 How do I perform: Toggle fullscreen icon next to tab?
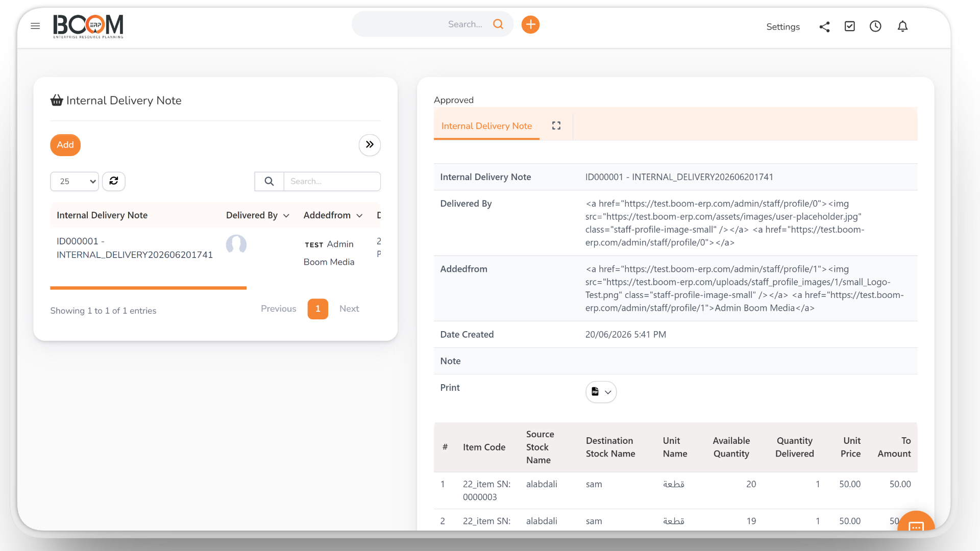click(556, 126)
